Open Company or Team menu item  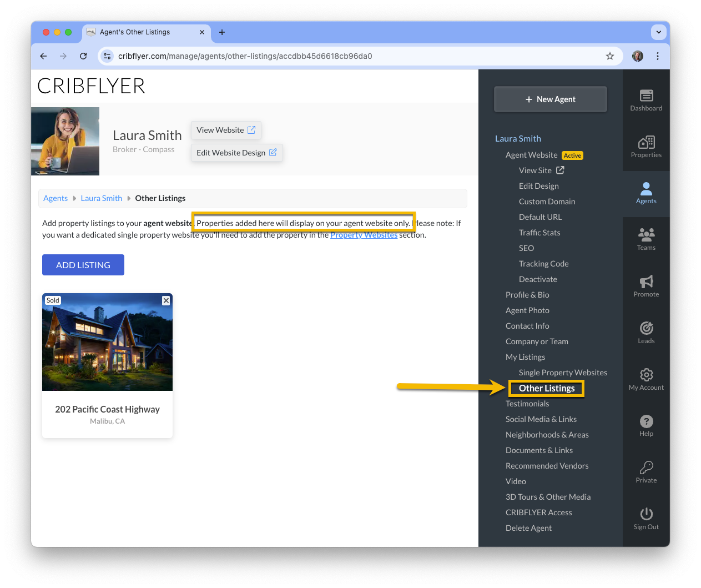click(537, 341)
